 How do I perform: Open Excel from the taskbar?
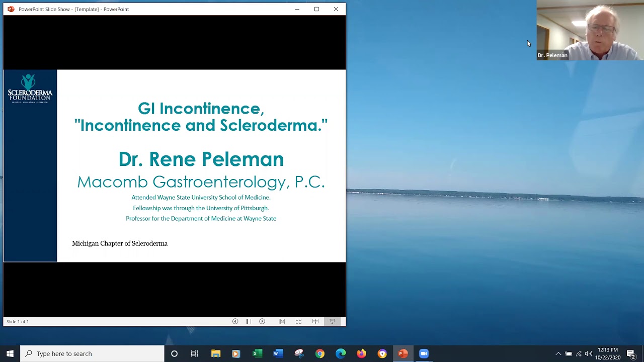coord(257,353)
